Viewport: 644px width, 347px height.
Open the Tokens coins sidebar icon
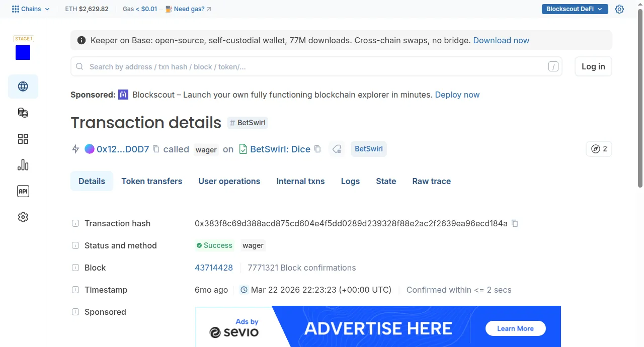(23, 113)
